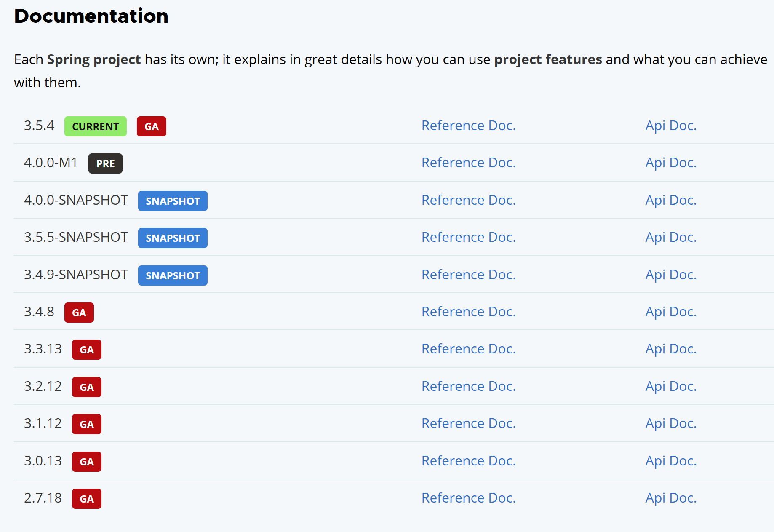Open Reference Doc. for version 3.3.13

(469, 349)
